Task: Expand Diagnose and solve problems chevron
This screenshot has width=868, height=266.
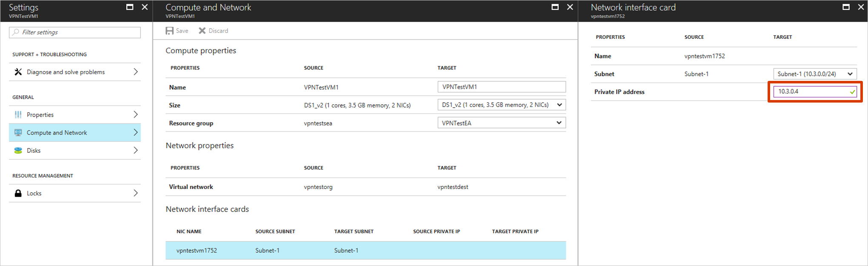Action: [x=135, y=72]
